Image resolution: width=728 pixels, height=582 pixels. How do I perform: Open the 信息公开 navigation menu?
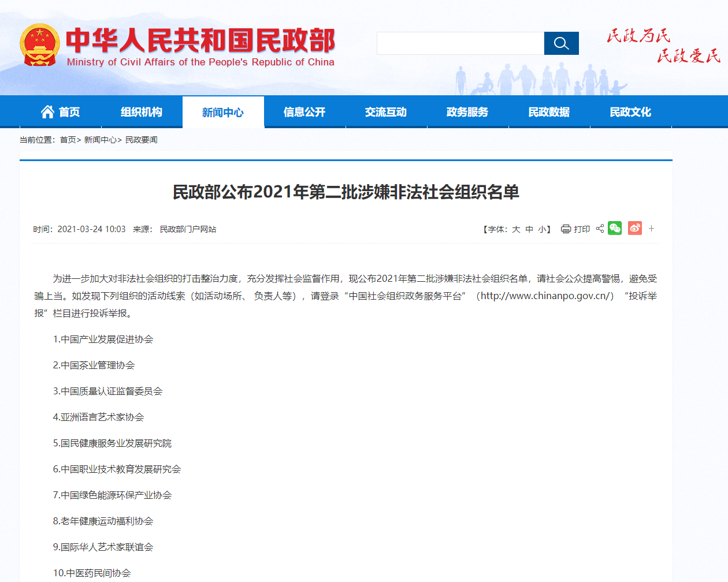pos(304,112)
